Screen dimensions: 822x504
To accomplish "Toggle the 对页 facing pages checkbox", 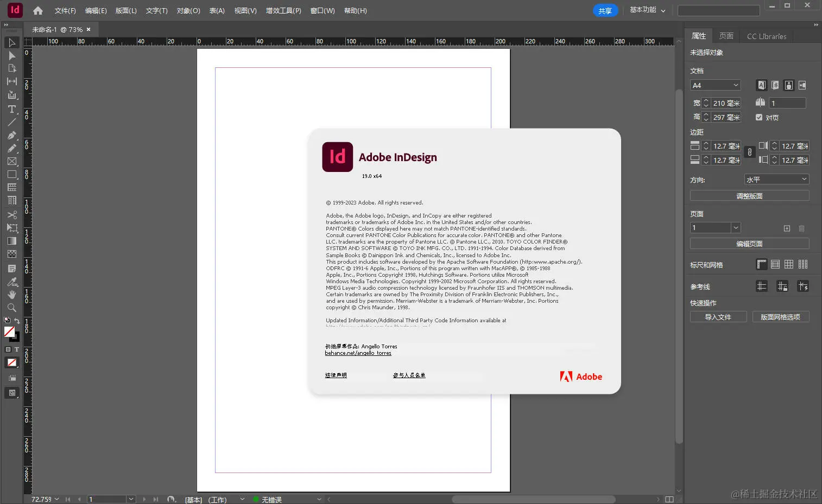I will 759,117.
